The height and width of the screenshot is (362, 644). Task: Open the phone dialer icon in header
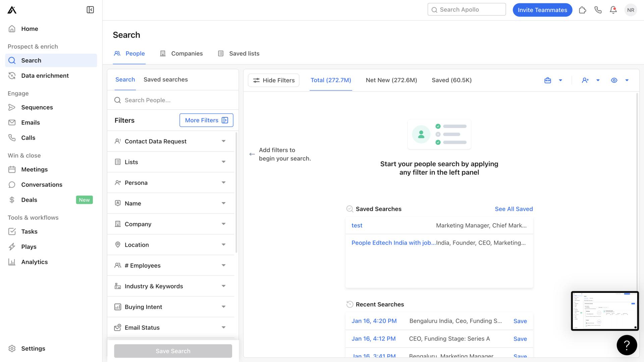[598, 10]
